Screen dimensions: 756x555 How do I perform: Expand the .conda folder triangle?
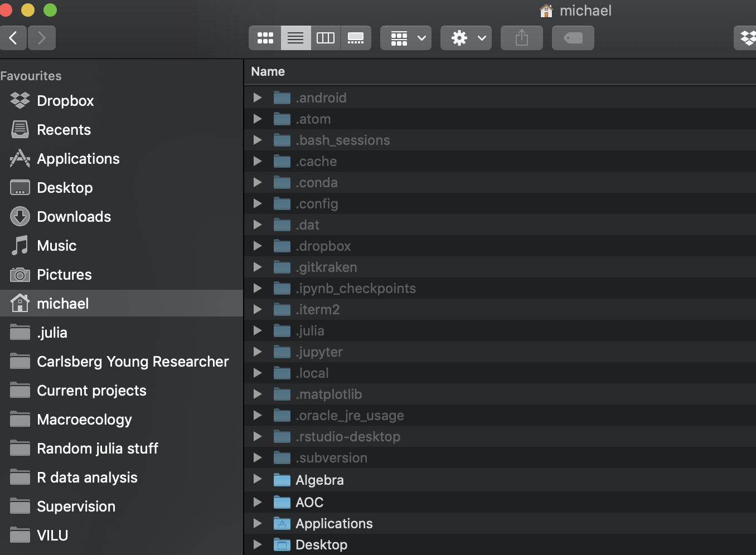point(258,182)
